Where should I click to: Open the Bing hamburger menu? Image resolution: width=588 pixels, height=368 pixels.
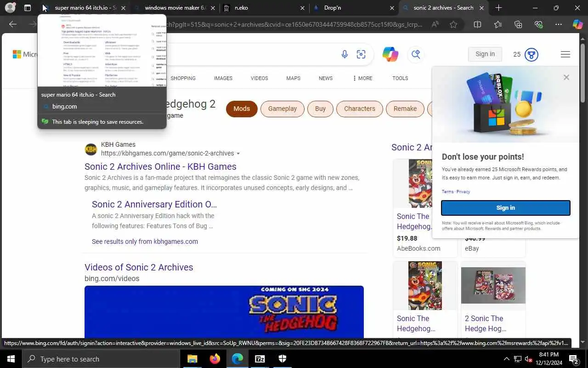pos(565,54)
